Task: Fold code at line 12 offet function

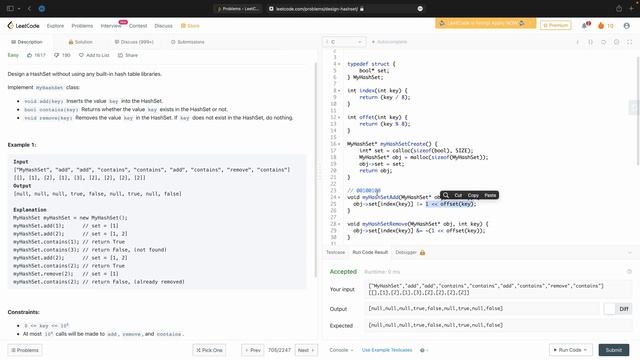Action: tap(339, 117)
